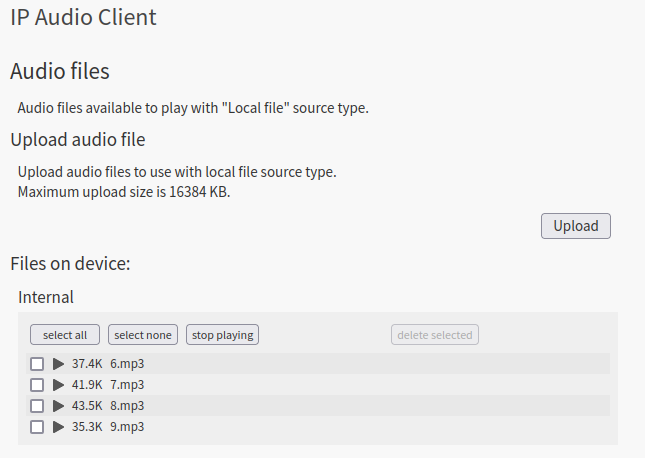Click the 6.mp3 file name
This screenshot has width=645, height=458.
[127, 364]
